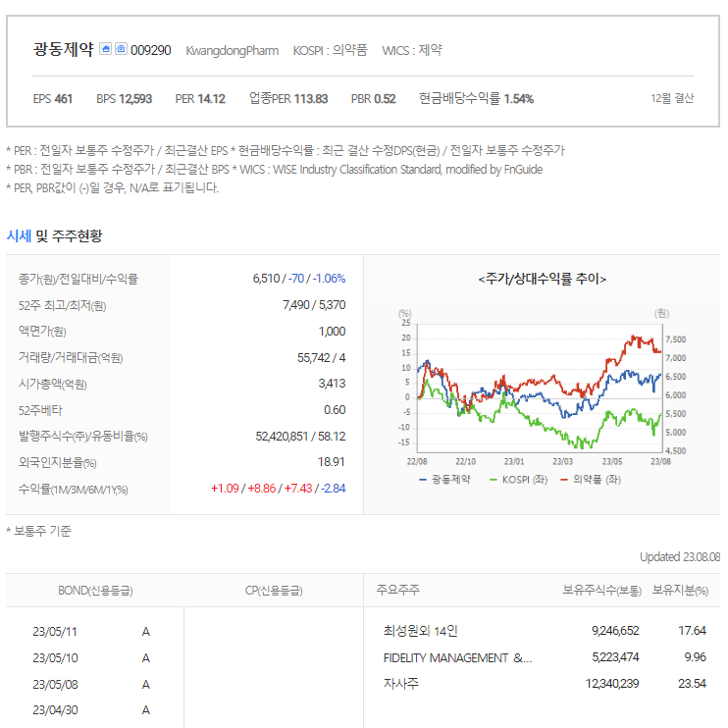The width and height of the screenshot is (728, 728).
Task: Click the blue 광동제약 chart legend entry
Action: pyautogui.click(x=444, y=480)
